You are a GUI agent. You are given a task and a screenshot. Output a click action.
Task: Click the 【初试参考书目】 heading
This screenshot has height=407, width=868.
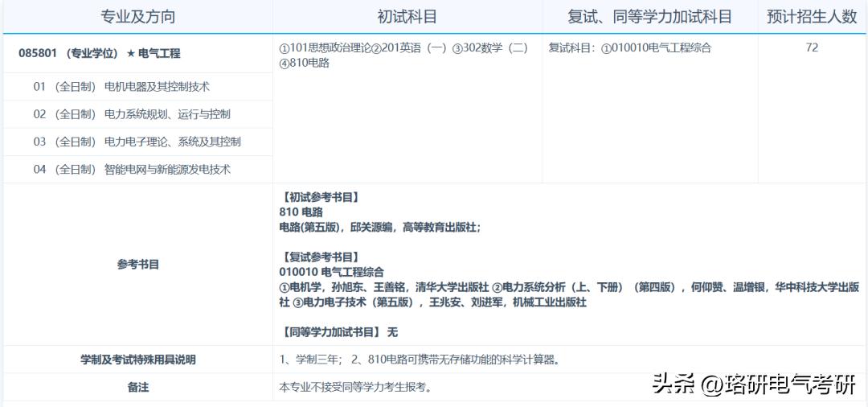(321, 197)
